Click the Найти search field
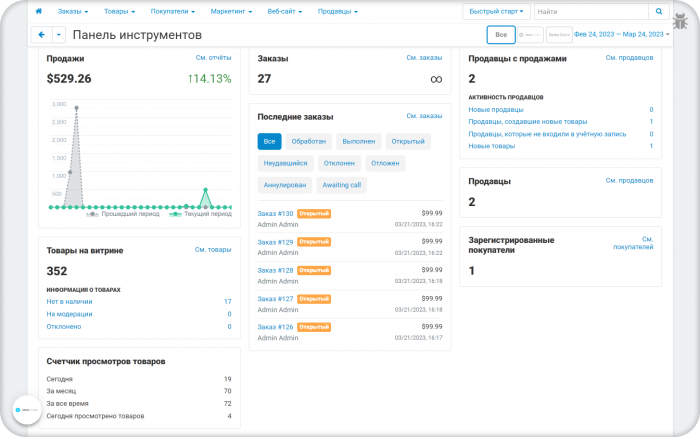The width and height of the screenshot is (700, 437). pos(591,12)
